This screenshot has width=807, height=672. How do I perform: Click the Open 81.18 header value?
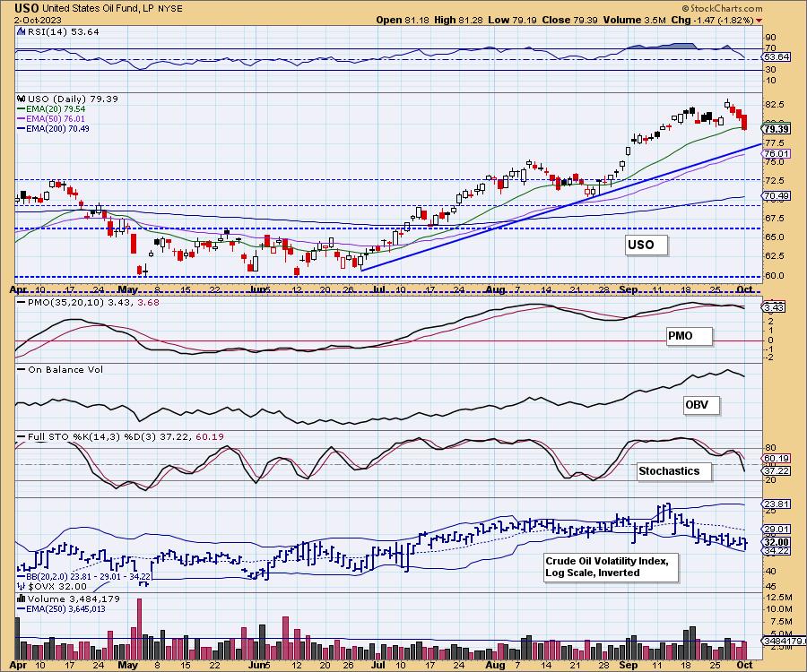click(403, 20)
